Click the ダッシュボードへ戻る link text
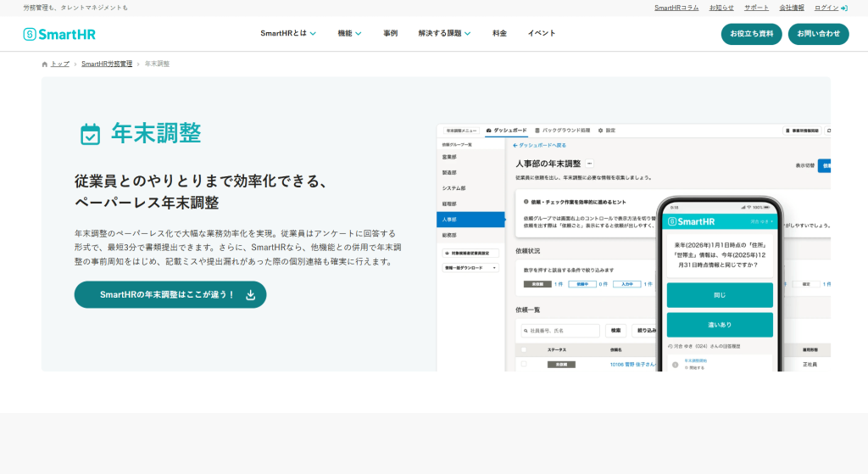The width and height of the screenshot is (868, 474). coord(542,146)
